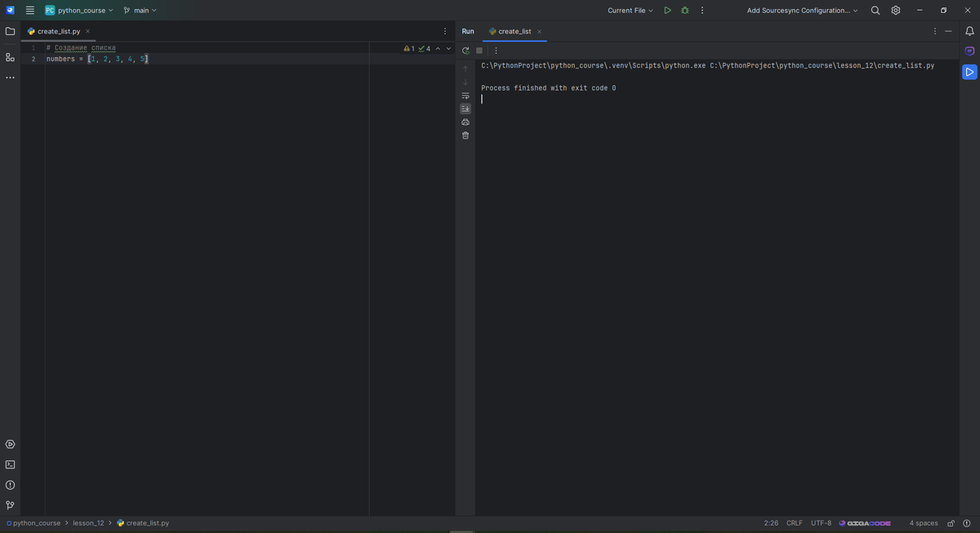Image resolution: width=980 pixels, height=533 pixels.
Task: Open the Terminal tool window
Action: click(x=10, y=464)
